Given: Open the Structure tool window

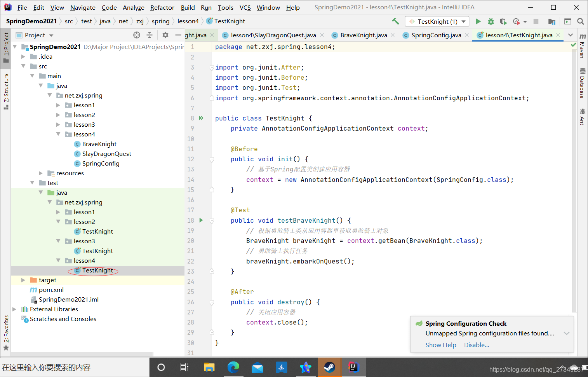Looking at the screenshot, I should (x=6, y=91).
